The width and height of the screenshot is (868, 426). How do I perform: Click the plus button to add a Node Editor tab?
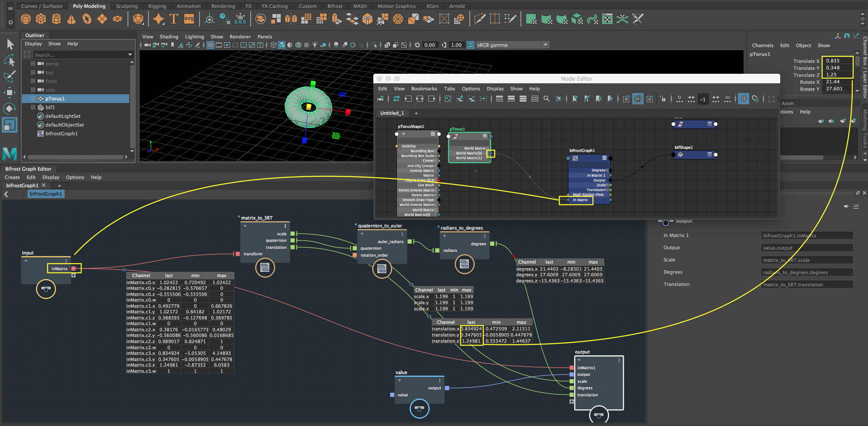(x=416, y=113)
